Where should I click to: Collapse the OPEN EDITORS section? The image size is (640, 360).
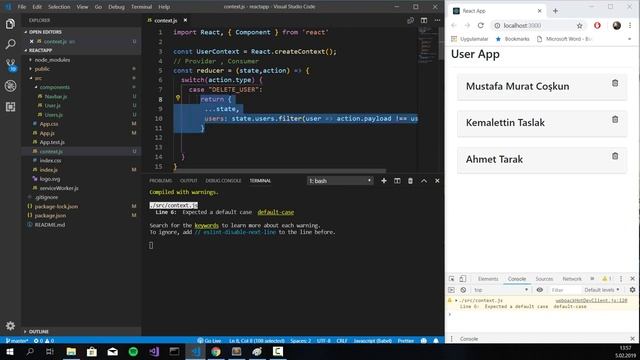tap(45, 32)
